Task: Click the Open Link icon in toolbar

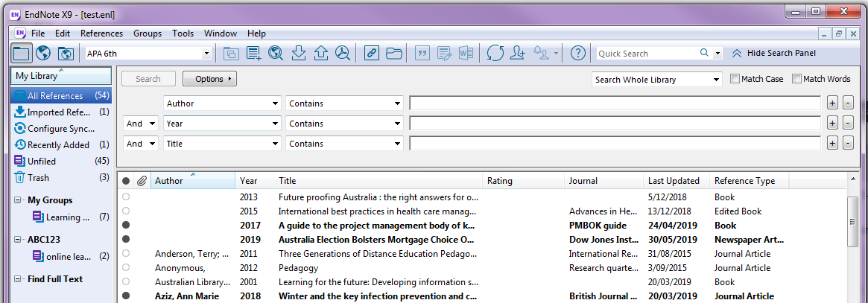Action: click(x=372, y=53)
